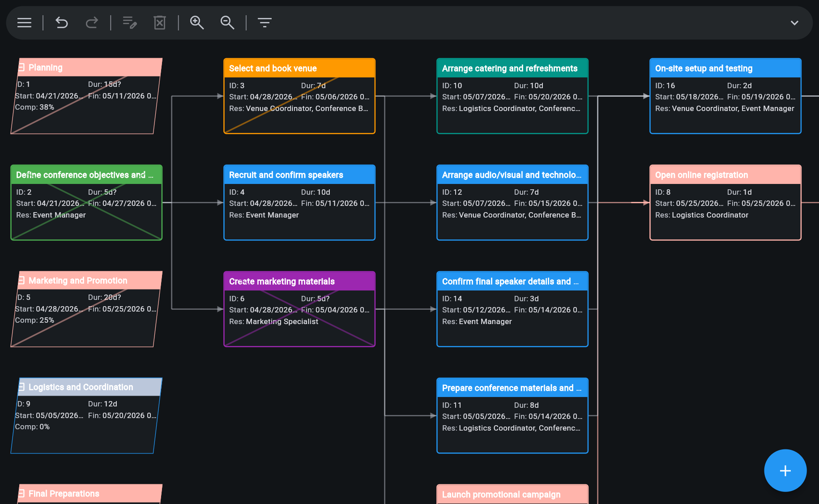Select the Arrange catering and refreshments task
819x504 pixels.
point(512,95)
